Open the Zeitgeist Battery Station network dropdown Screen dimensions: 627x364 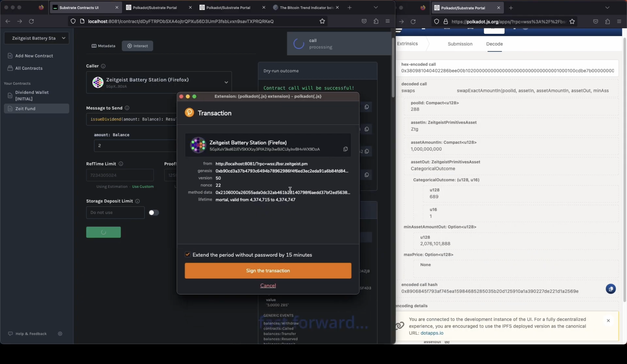[x=37, y=38]
